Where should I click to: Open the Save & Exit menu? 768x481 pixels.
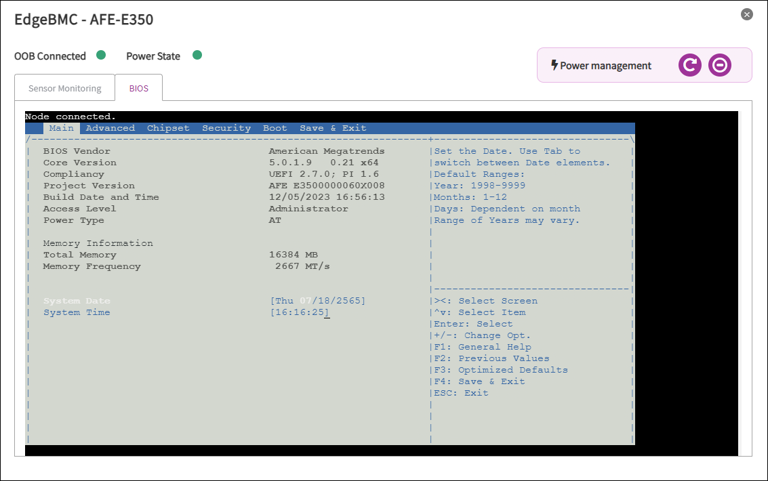(x=333, y=128)
